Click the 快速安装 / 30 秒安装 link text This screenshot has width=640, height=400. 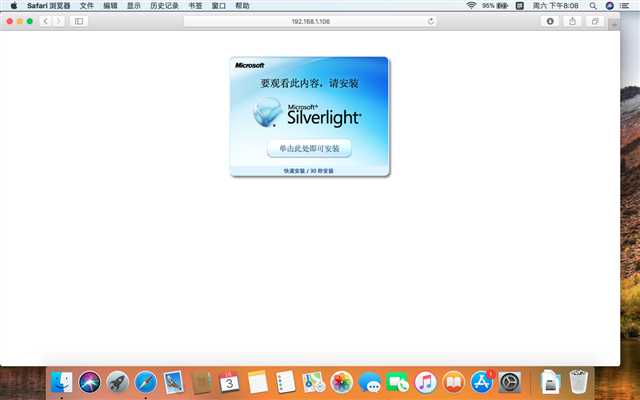[x=309, y=171]
